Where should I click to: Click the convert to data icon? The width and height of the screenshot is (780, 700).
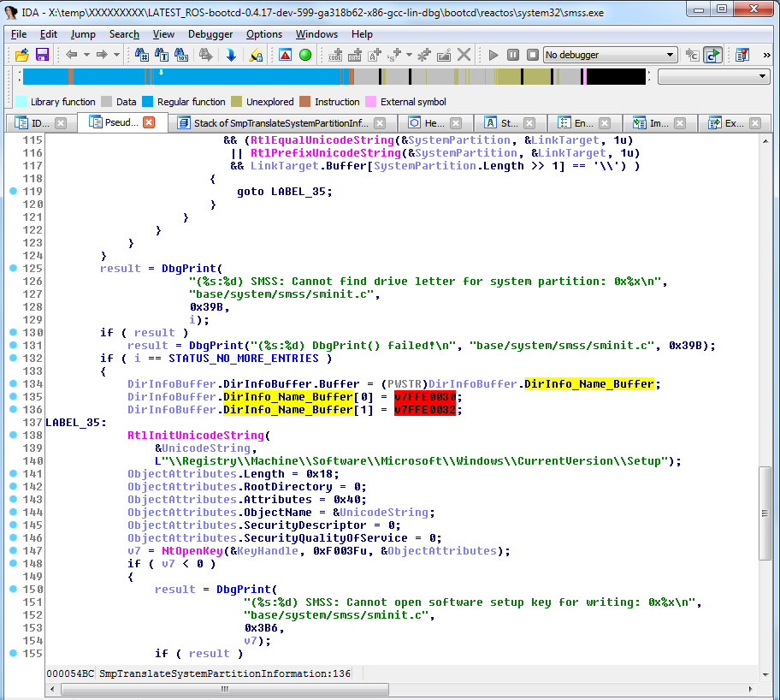point(355,55)
